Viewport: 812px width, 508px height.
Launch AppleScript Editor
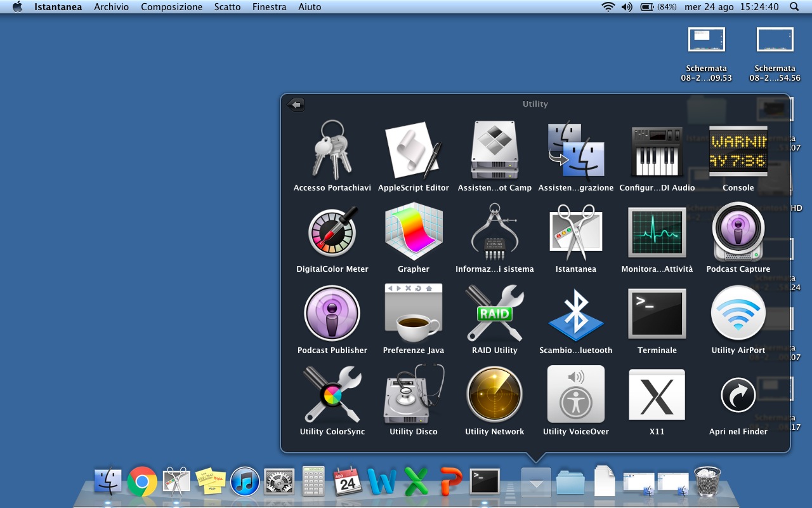(414, 150)
